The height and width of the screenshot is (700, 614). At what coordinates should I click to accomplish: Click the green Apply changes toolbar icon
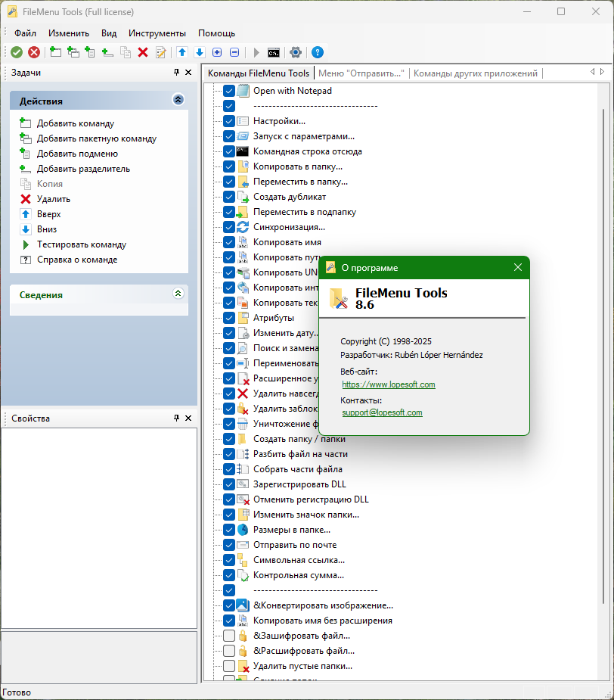pos(17,52)
